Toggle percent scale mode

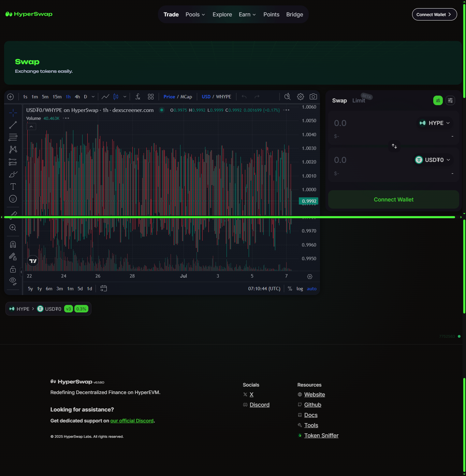click(290, 289)
